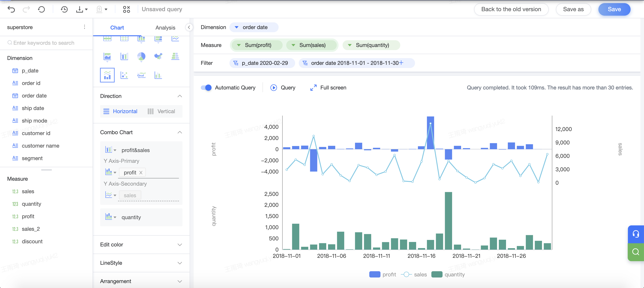Screen dimensions: 644x288
Task: Select the plain grid table chart icon
Action: point(124,38)
